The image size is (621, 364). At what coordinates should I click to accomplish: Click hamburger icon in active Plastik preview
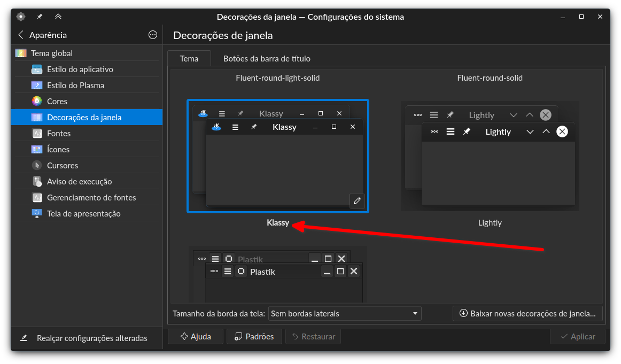(227, 272)
